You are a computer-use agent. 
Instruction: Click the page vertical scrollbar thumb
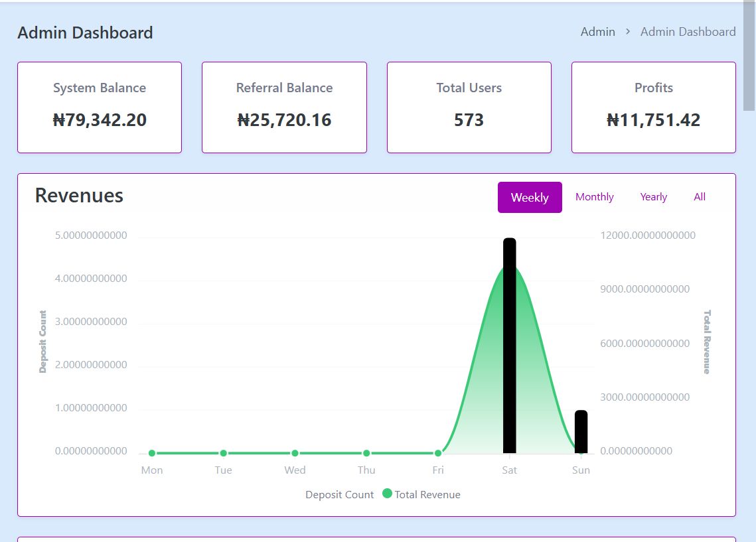[749, 56]
